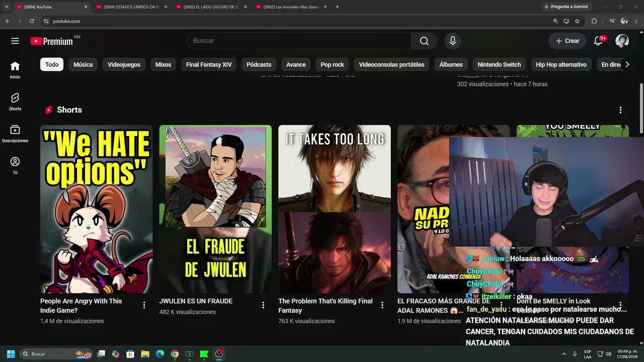Select the Final Fantasy XIV chip

coord(209,64)
